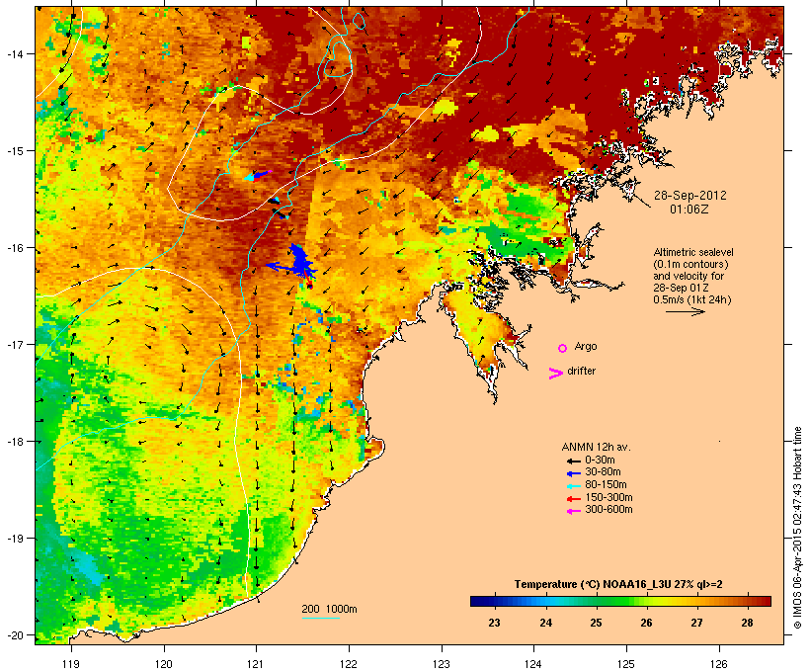Click the latitude axis label -14
The image size is (810, 672).
(15, 54)
